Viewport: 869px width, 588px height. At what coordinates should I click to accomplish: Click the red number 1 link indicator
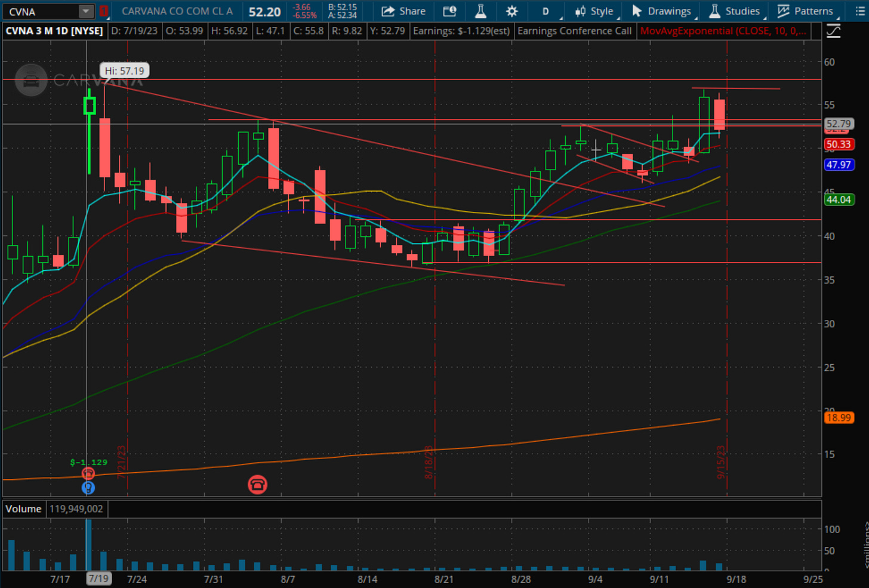(104, 11)
